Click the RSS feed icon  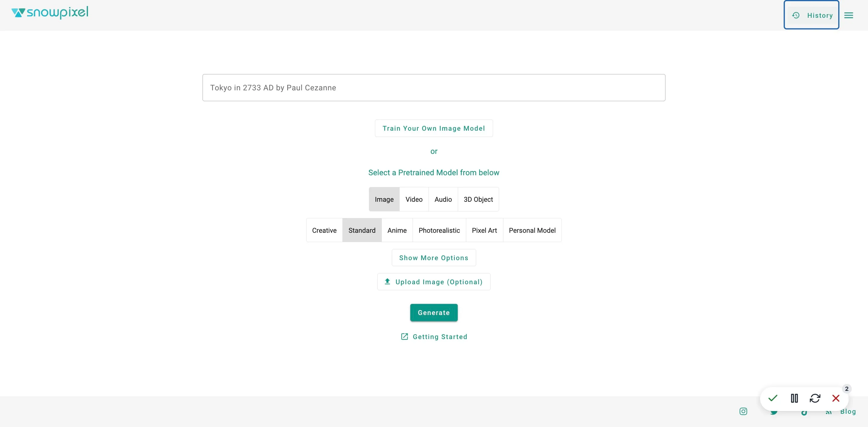[829, 412]
